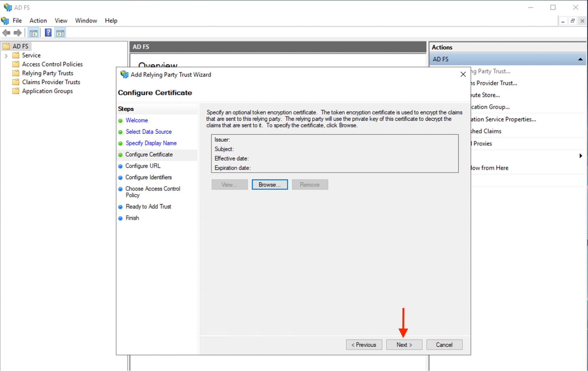Click the Browse button to choose a certificate
Image resolution: width=588 pixels, height=371 pixels.
coord(269,184)
